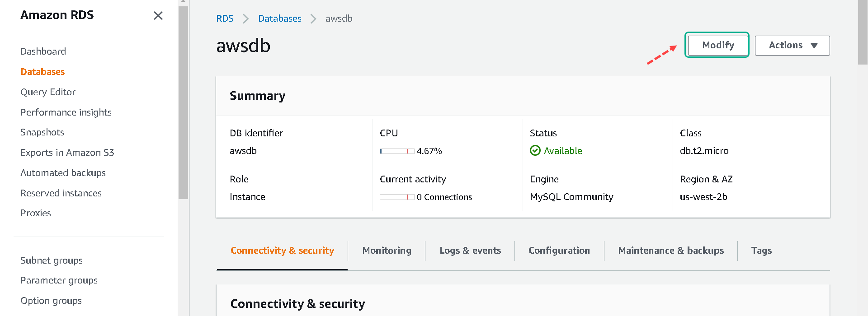
Task: Click the Summary panel heading
Action: click(x=258, y=96)
